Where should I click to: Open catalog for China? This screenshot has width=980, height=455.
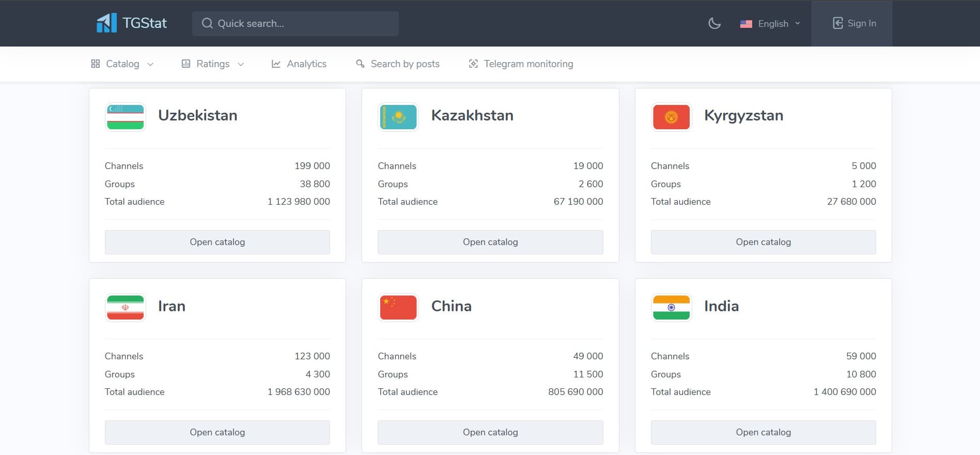coord(490,432)
